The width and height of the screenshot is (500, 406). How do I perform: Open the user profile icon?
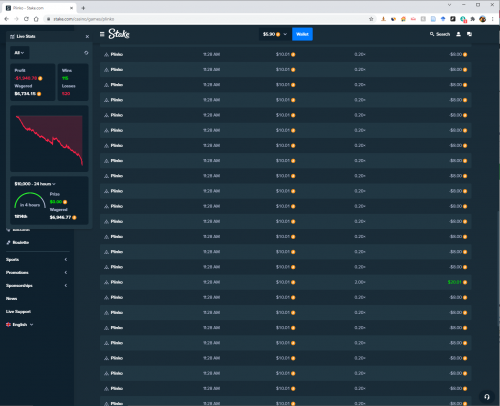pyautogui.click(x=458, y=34)
